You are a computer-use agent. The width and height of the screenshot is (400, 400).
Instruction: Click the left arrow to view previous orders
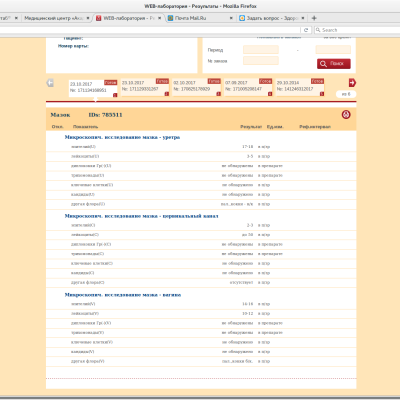click(x=50, y=83)
